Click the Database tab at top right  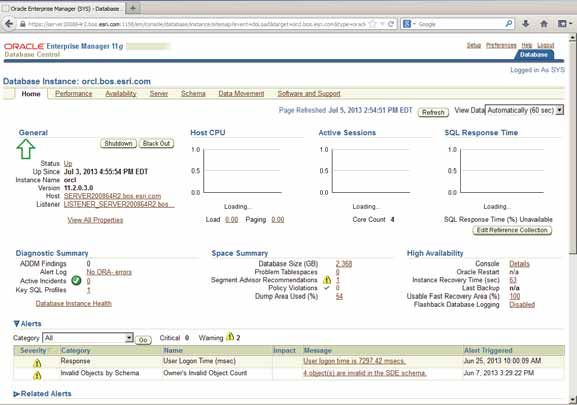coord(534,54)
